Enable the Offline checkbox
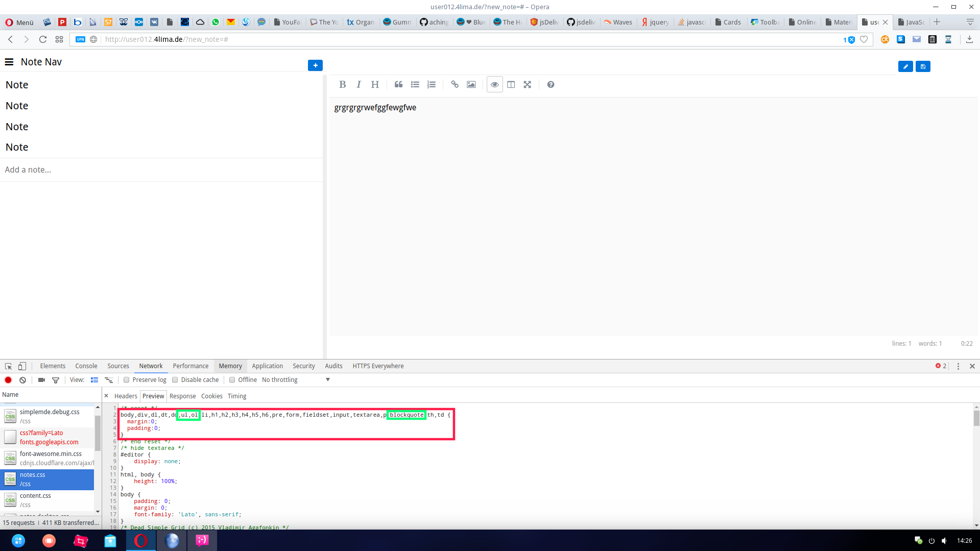Screen dimensions: 980x551 232,380
